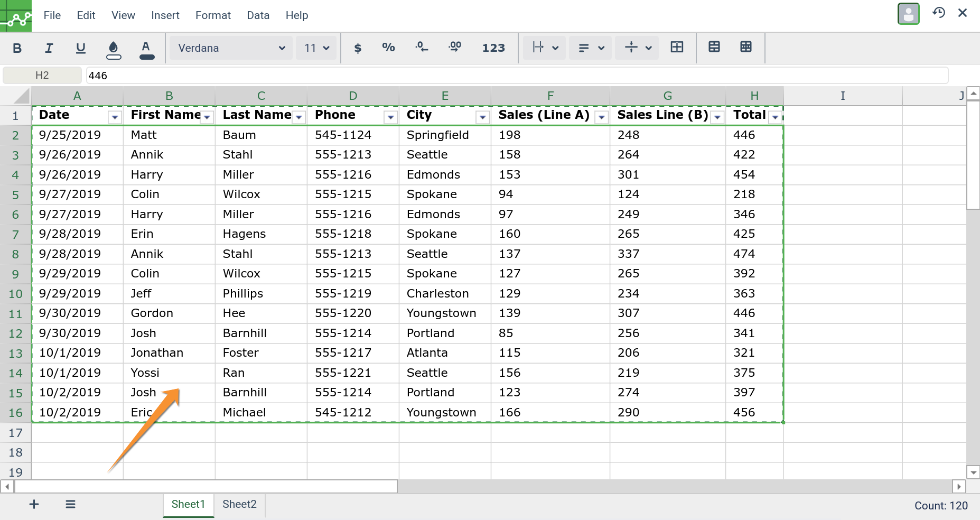Apply percent number format
This screenshot has height=520, width=980.
pyautogui.click(x=389, y=48)
